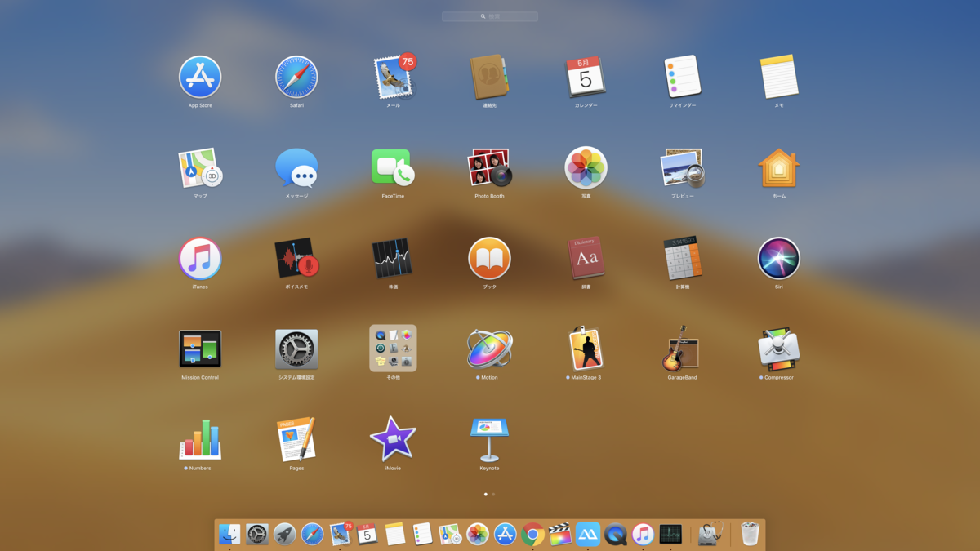This screenshot has width=980, height=551.
Task: Open the blue ApowerMirror icon in the Dock
Action: (x=588, y=534)
